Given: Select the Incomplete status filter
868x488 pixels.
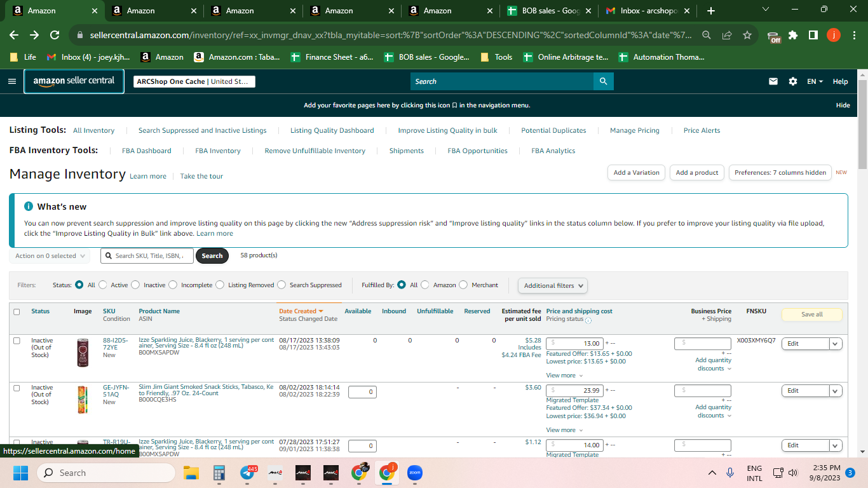Looking at the screenshot, I should [173, 285].
